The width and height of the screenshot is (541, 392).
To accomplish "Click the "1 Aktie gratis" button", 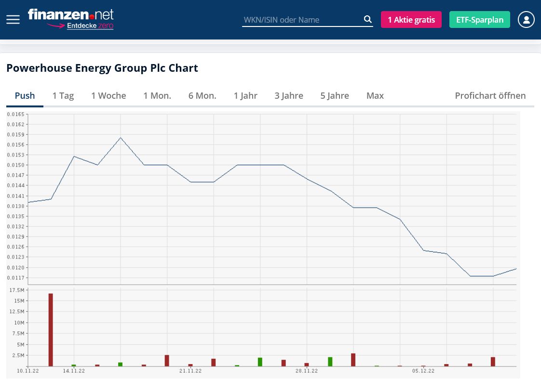I will pos(411,19).
